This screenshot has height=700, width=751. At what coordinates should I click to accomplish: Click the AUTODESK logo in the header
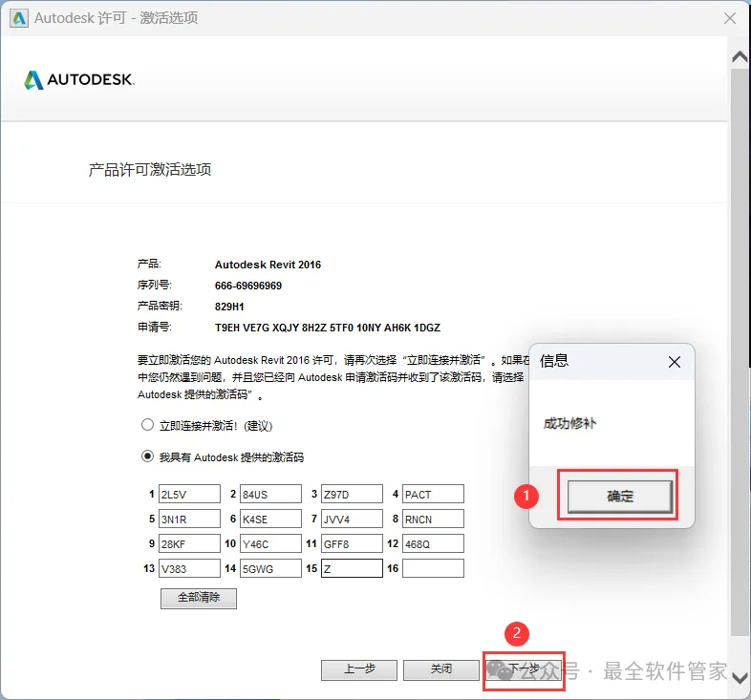[79, 80]
